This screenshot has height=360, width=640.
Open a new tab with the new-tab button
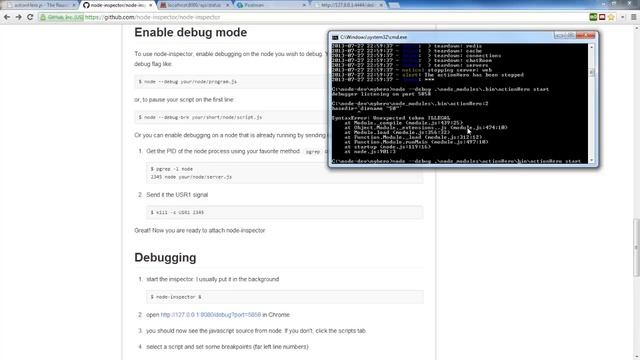coord(393,5)
